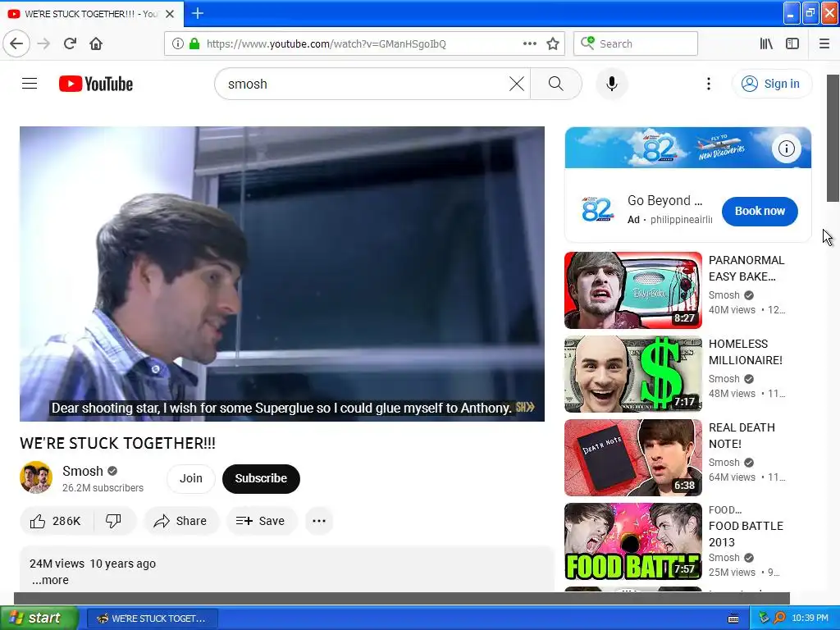Open FOOD BATTLE 2013 title link
The height and width of the screenshot is (630, 840).
point(746,534)
